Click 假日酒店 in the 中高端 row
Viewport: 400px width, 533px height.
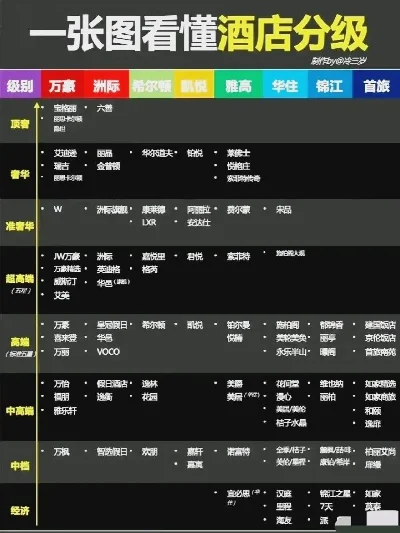[112, 384]
